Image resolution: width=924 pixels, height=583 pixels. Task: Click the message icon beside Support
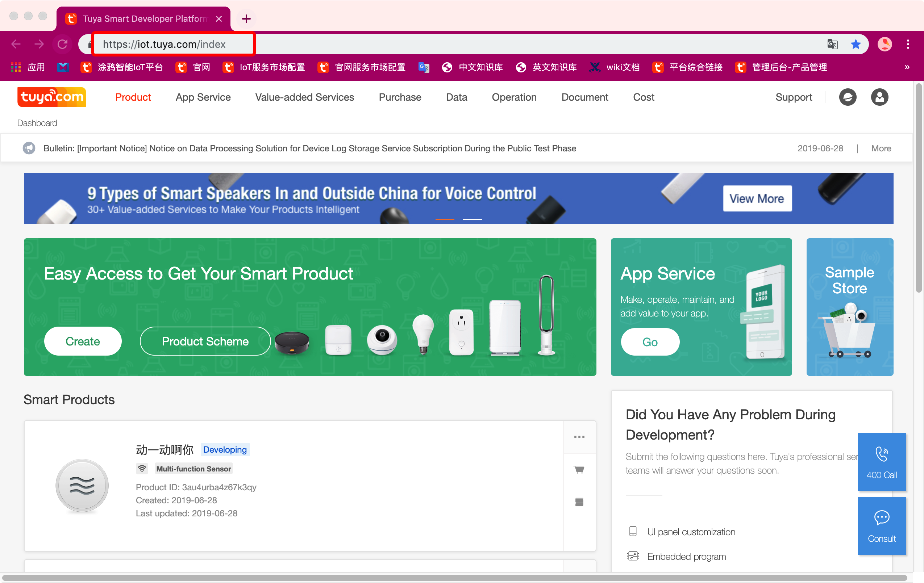coord(848,97)
